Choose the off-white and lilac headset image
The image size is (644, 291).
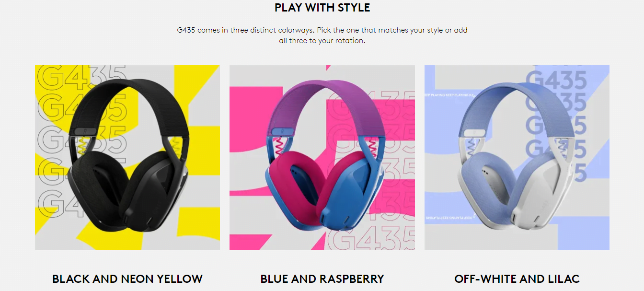pyautogui.click(x=517, y=158)
